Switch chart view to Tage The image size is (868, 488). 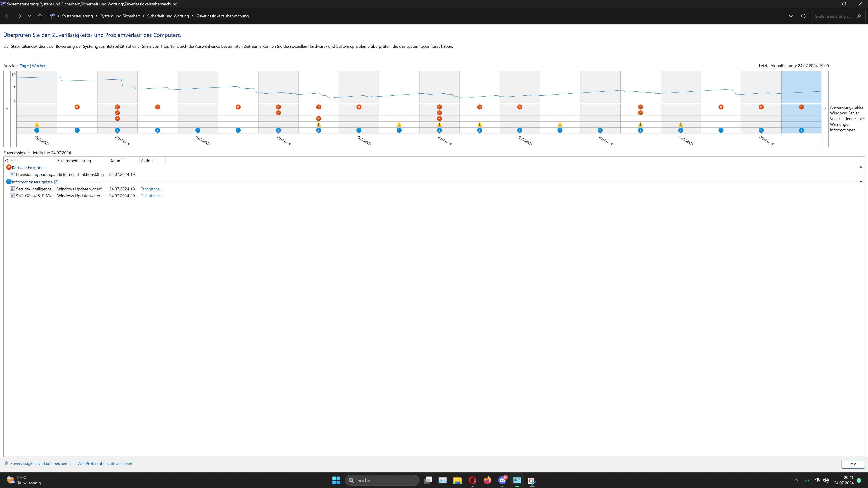pyautogui.click(x=24, y=66)
